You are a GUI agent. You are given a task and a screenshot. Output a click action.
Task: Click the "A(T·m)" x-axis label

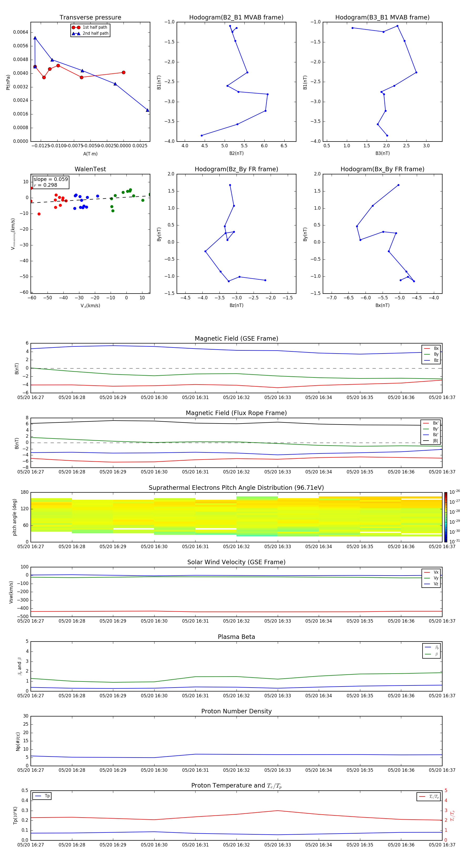90,154
